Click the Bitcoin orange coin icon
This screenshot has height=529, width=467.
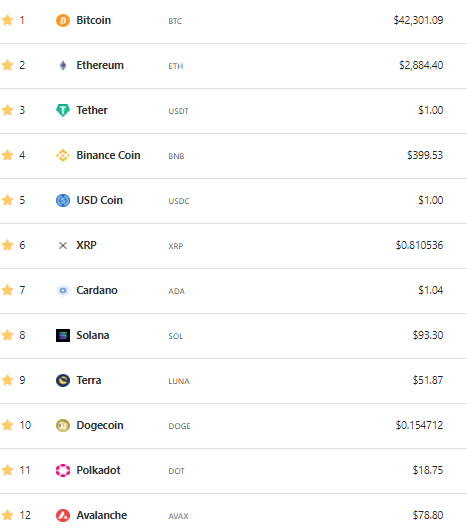pos(63,20)
